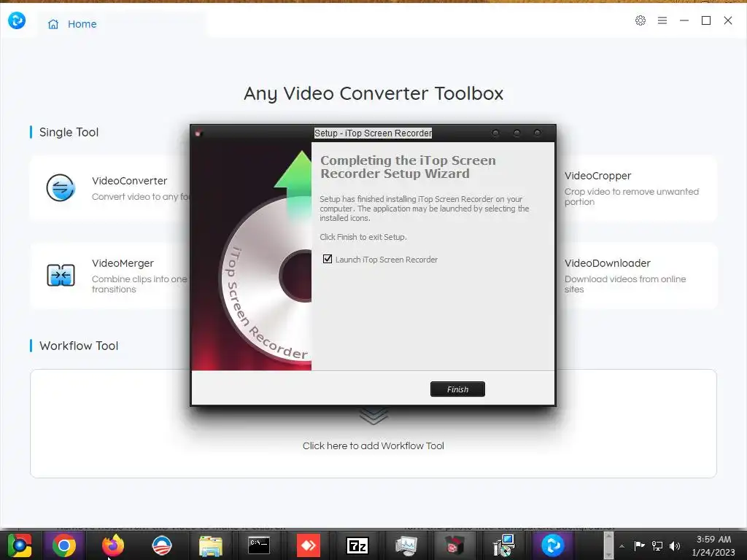Click the VideoConverter tool icon
This screenshot has width=747, height=560.
(x=61, y=187)
